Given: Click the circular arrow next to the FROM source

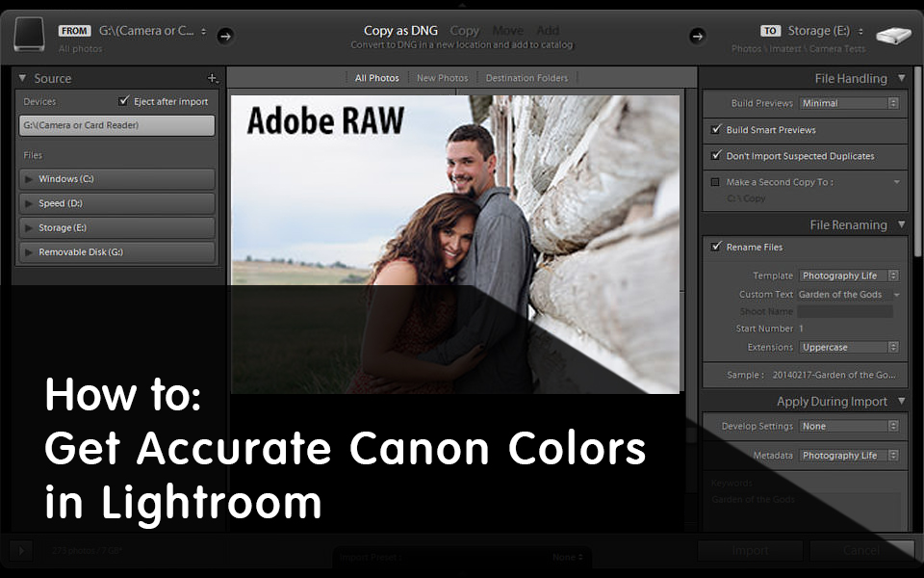Looking at the screenshot, I should tap(224, 35).
